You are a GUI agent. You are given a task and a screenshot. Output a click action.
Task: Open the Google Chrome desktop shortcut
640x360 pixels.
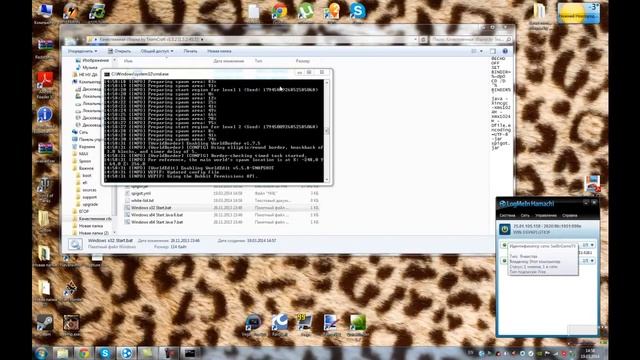pyautogui.click(x=279, y=11)
